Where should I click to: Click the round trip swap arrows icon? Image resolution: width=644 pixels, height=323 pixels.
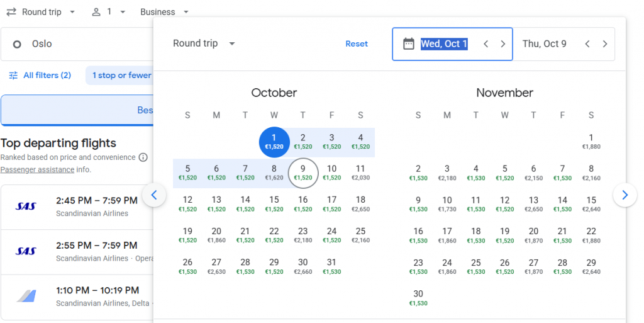pos(11,12)
